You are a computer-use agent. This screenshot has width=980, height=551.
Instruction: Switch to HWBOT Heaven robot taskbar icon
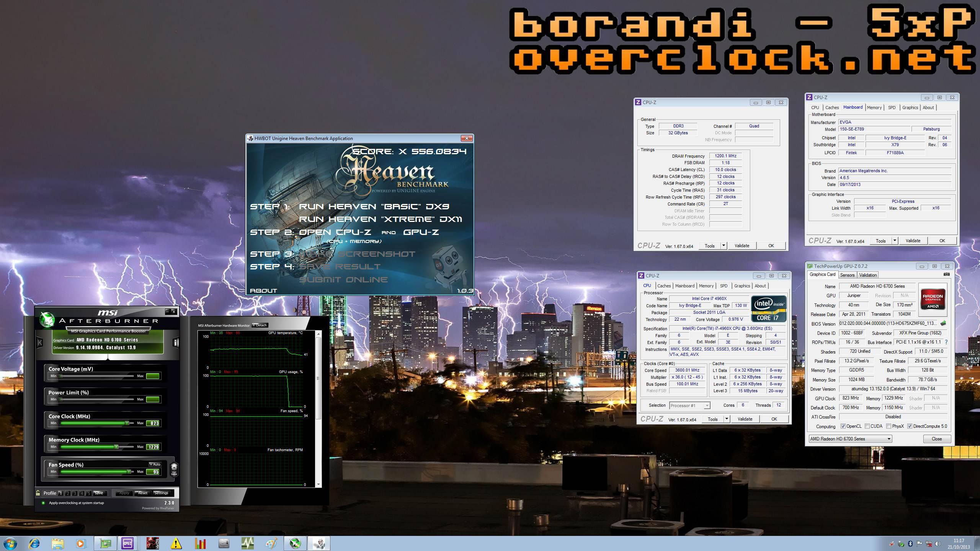tap(319, 543)
